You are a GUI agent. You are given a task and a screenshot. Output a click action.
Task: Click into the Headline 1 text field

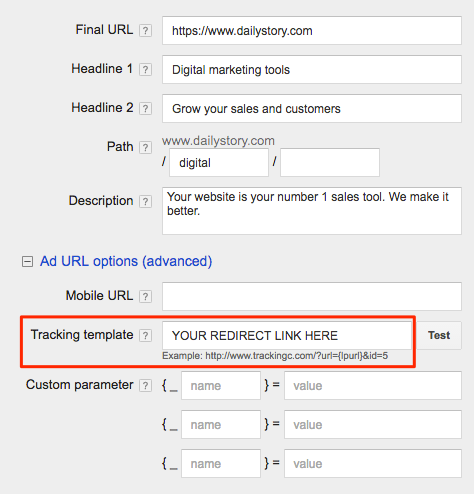[312, 69]
